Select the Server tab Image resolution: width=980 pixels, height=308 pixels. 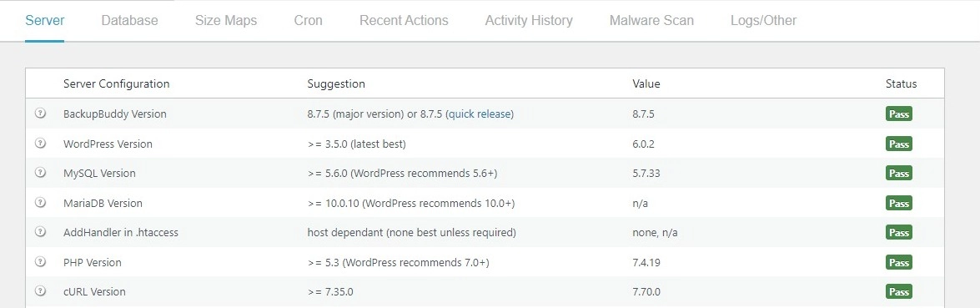(x=44, y=21)
